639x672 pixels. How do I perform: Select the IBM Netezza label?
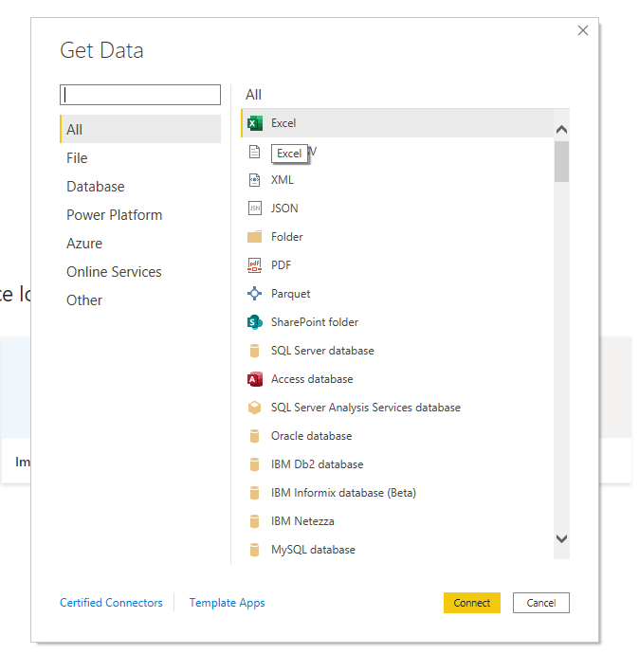click(302, 521)
